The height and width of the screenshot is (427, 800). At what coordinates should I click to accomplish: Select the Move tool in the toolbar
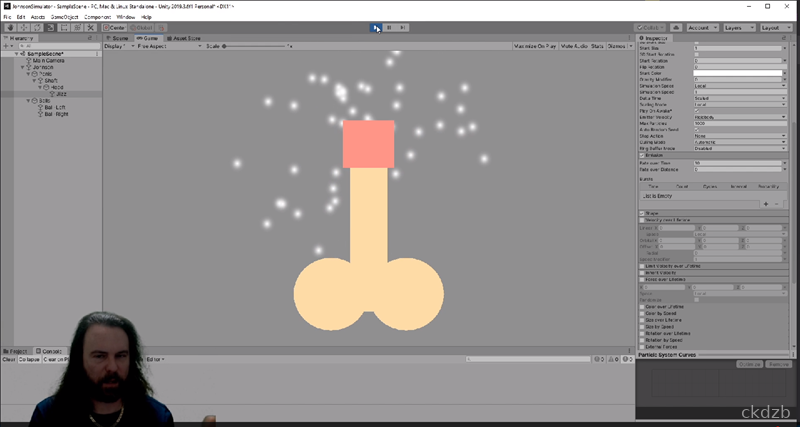tap(24, 28)
